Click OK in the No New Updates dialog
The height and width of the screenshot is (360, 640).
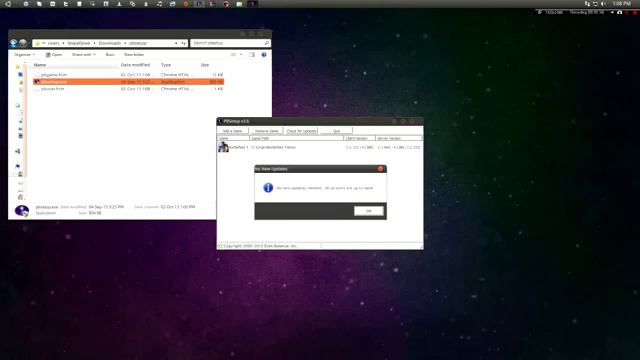[x=369, y=211]
